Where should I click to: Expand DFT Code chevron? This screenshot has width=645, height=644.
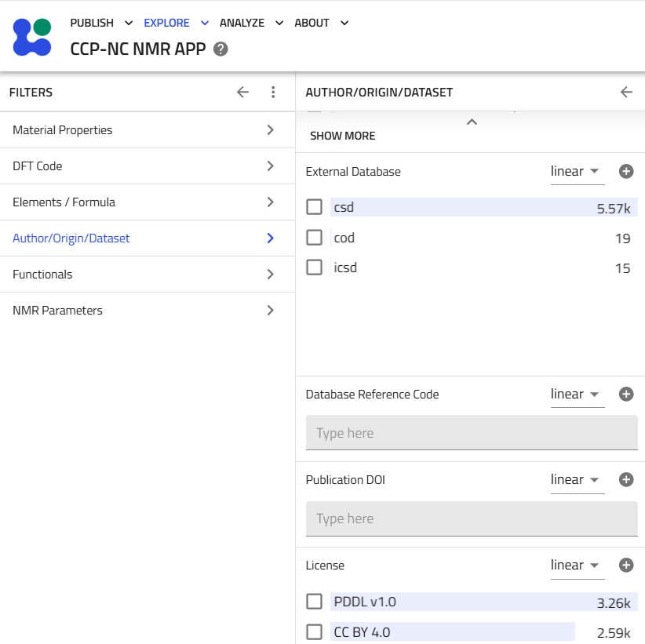click(x=270, y=166)
